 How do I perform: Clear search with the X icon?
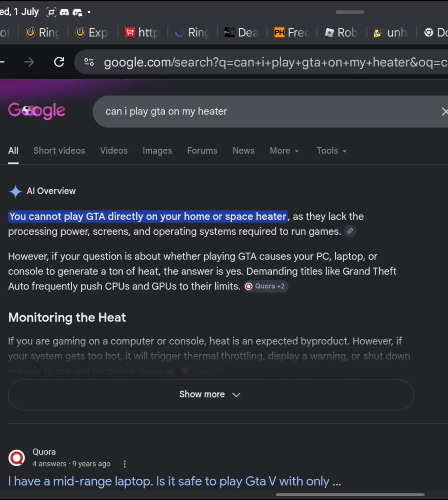coord(444,112)
